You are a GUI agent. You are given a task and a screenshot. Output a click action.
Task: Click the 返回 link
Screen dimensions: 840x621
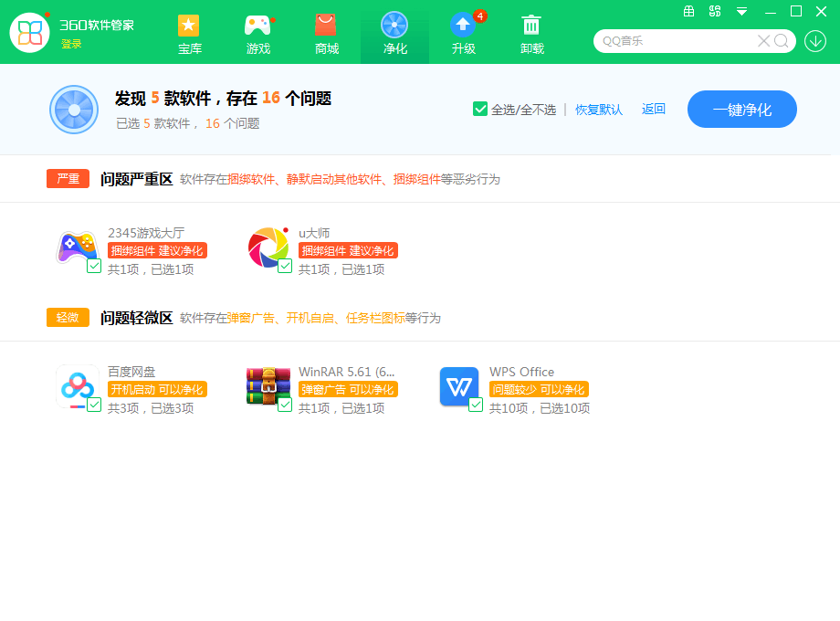pos(654,109)
